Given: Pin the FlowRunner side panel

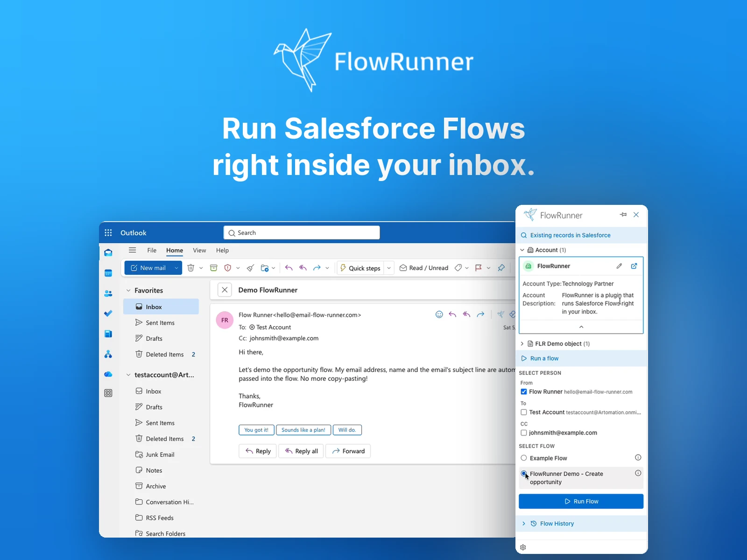Looking at the screenshot, I should pyautogui.click(x=623, y=215).
